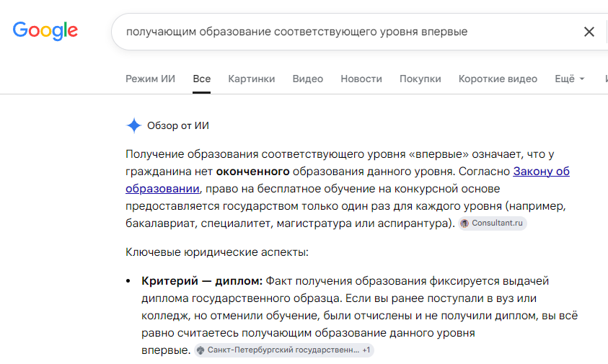Expand the Ещё dropdown menu
The width and height of the screenshot is (608, 364).
569,79
